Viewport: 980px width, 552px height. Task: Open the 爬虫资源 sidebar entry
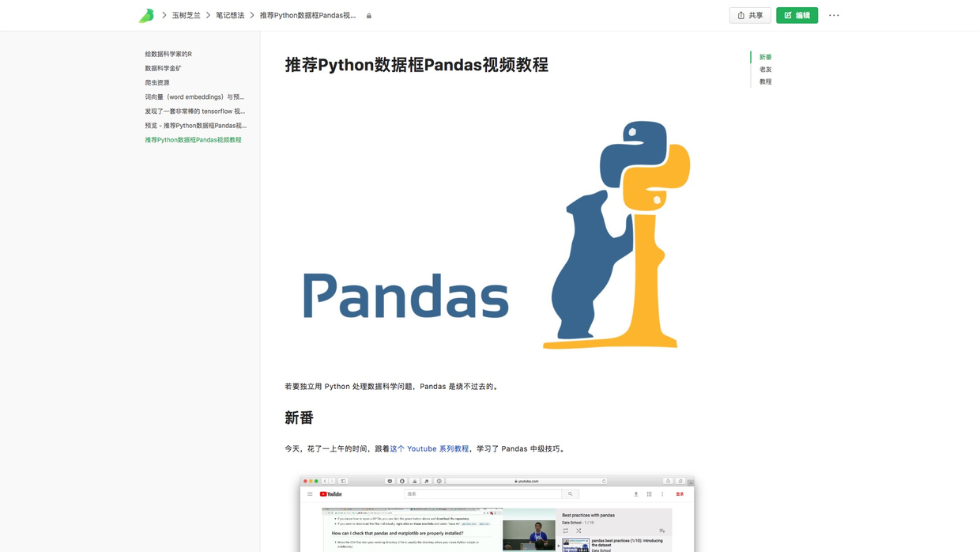click(157, 83)
